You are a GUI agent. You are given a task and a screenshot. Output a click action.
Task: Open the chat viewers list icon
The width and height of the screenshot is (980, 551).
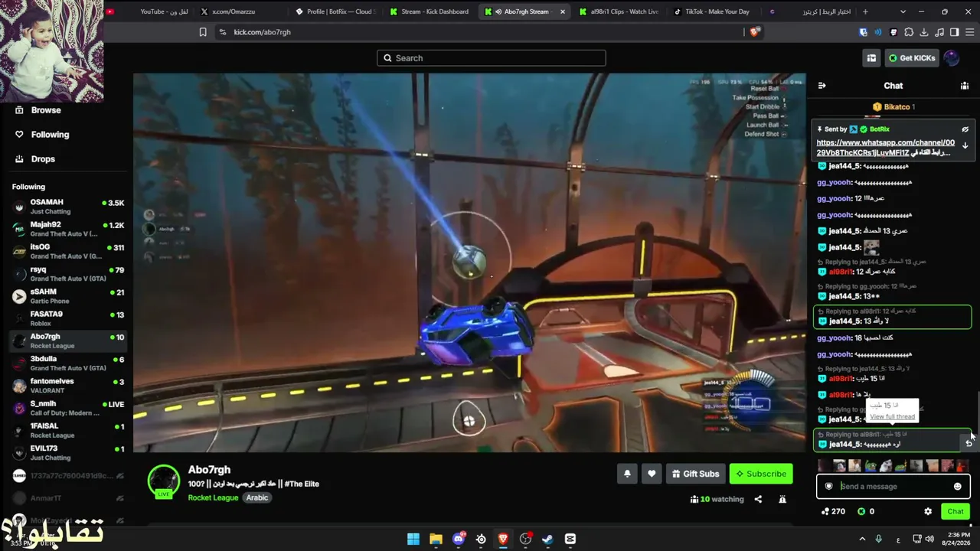(x=965, y=86)
